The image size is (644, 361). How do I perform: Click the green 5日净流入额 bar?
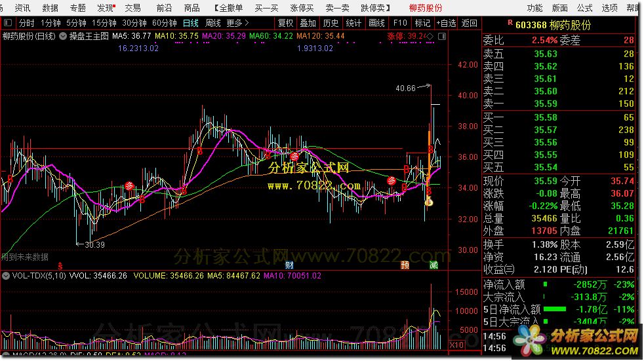555,309
